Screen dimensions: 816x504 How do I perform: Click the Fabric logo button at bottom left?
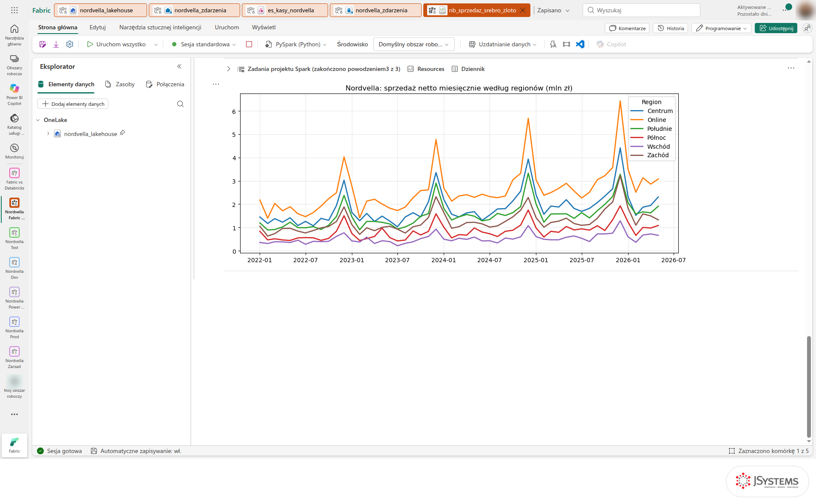click(14, 445)
